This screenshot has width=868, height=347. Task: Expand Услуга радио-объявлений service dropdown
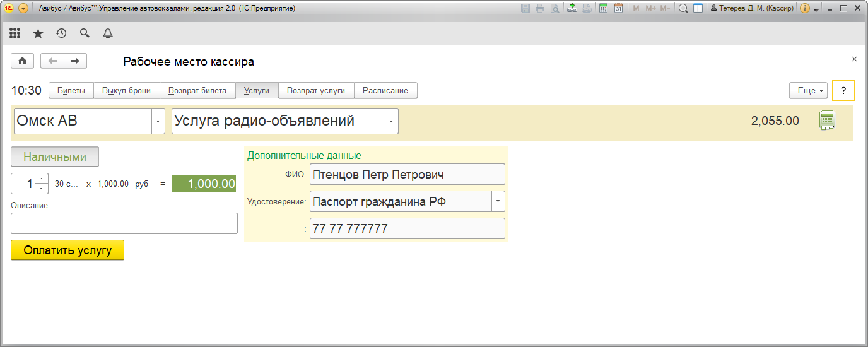pyautogui.click(x=392, y=122)
